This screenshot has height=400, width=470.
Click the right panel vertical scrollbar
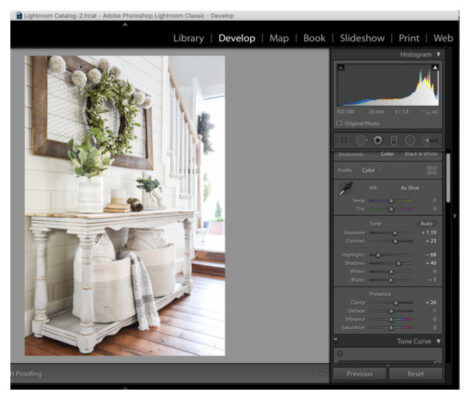click(x=448, y=178)
